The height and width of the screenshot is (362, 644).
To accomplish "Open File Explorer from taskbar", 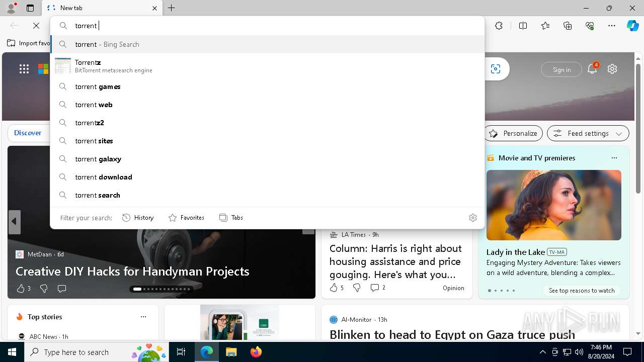I will pyautogui.click(x=231, y=352).
